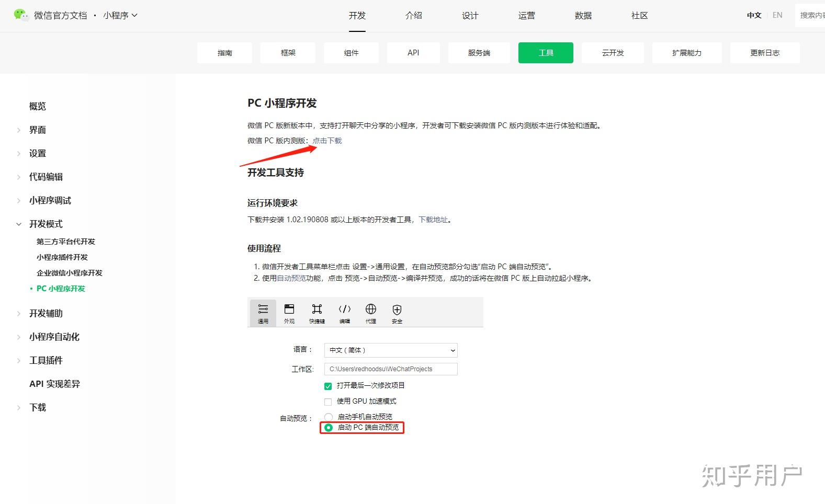The width and height of the screenshot is (825, 504).
Task: Switch to the 云开发 sub-tab
Action: point(613,53)
